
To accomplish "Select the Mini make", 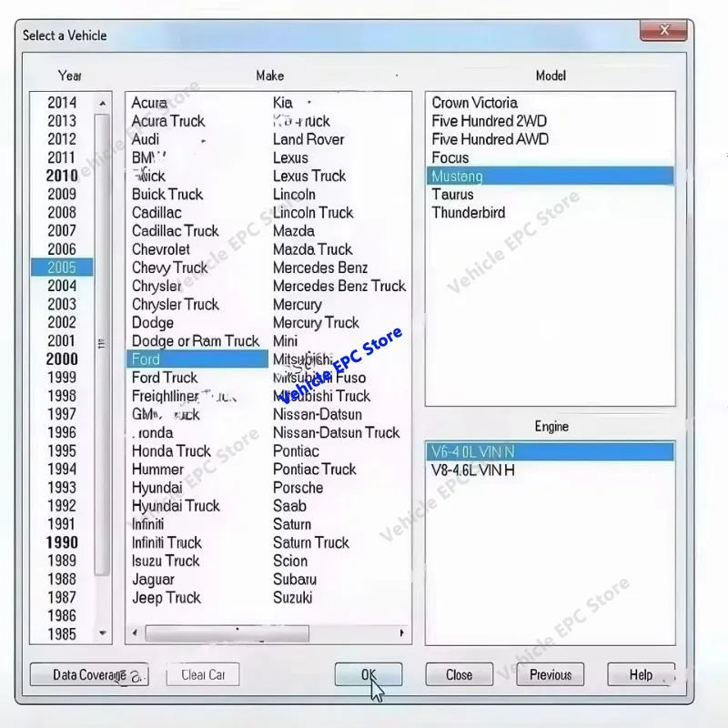I will tap(285, 340).
